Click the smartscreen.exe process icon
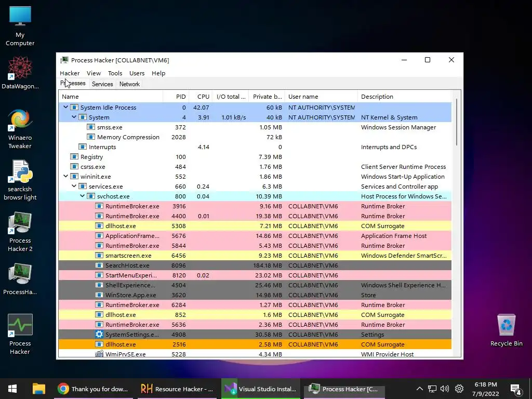 point(99,256)
